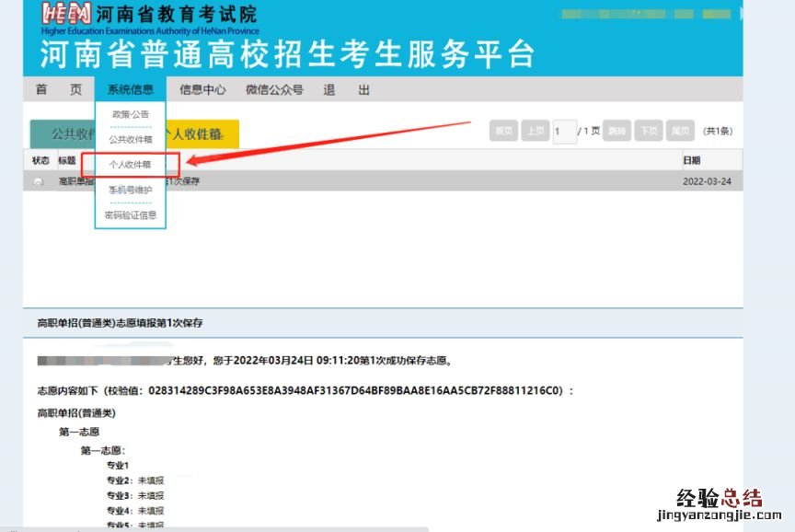795x532 pixels.
Task: Open the 系统信息 menu
Action: (x=130, y=89)
